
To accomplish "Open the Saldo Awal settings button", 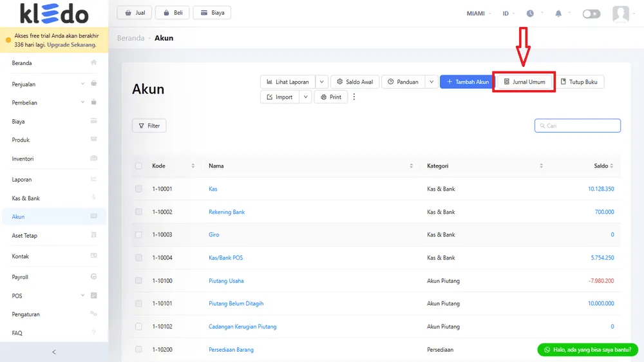I will [x=355, y=82].
